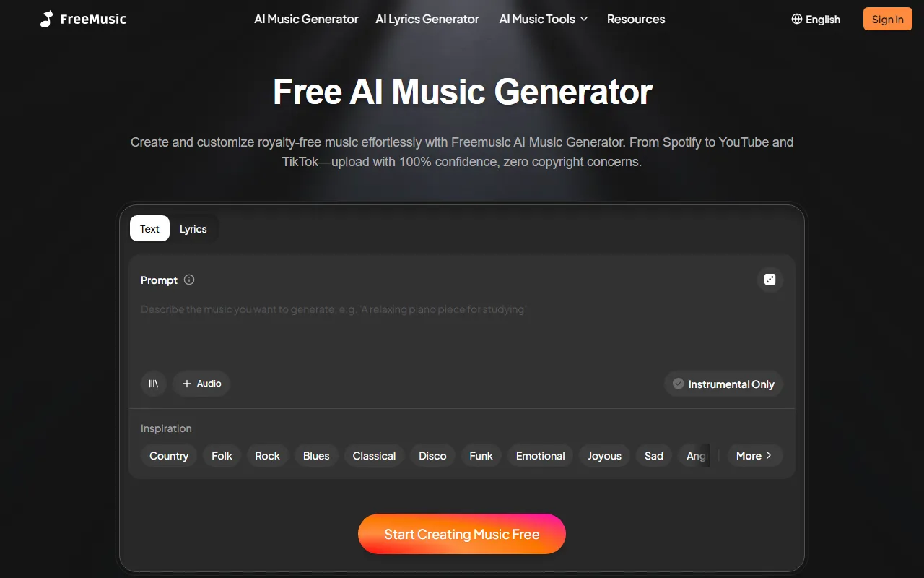This screenshot has width=924, height=578.
Task: Open the music library icon button
Action: coord(154,384)
